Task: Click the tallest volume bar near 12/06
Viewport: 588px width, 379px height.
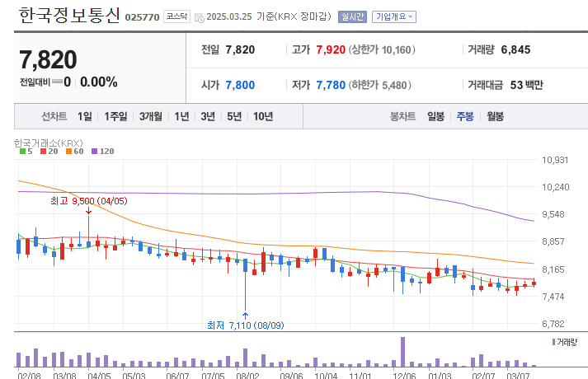Action: pyautogui.click(x=402, y=352)
